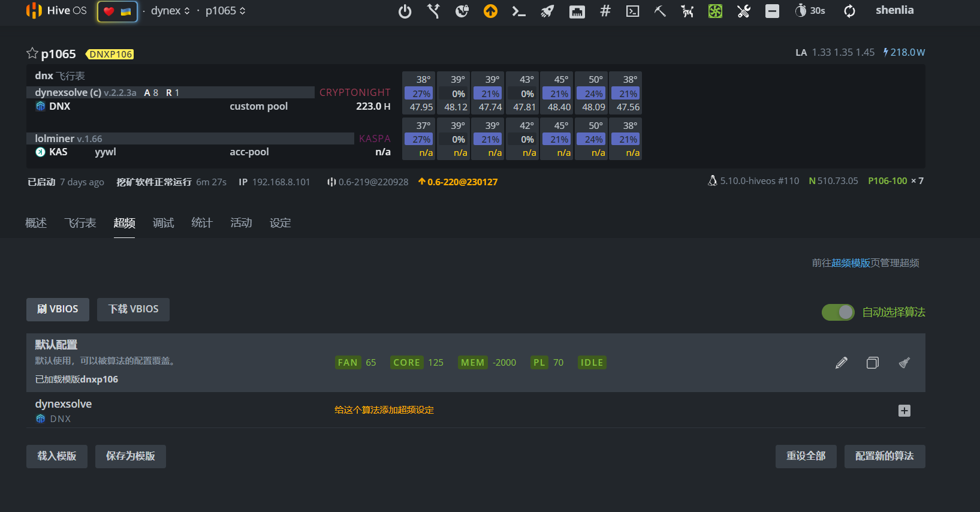
Task: Copy the default overclock config
Action: click(873, 363)
